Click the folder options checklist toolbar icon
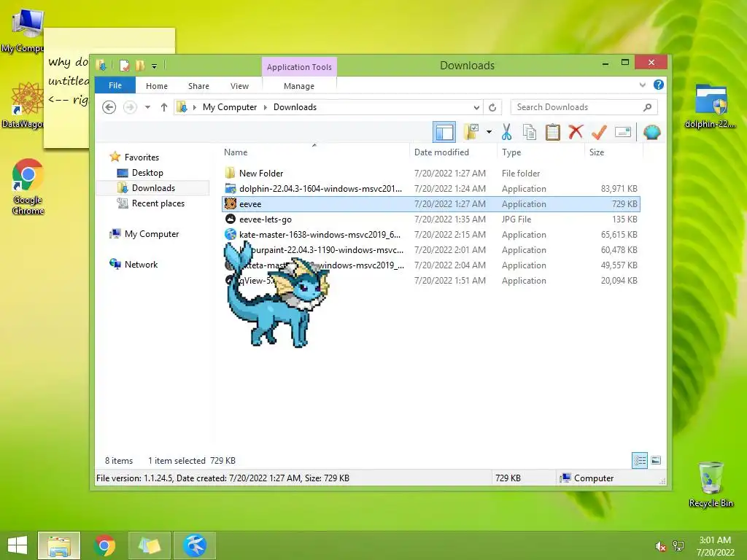The width and height of the screenshot is (747, 560). pos(471,132)
